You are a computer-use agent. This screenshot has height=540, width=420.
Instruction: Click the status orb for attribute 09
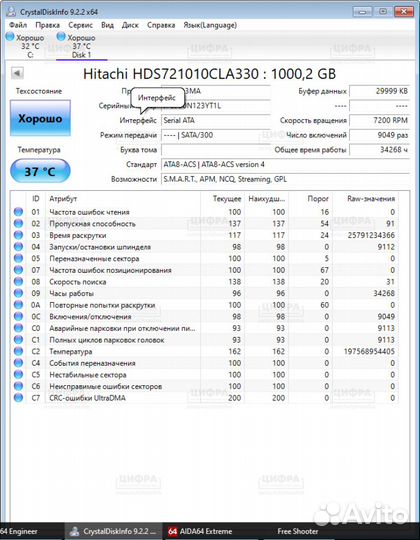click(x=18, y=293)
